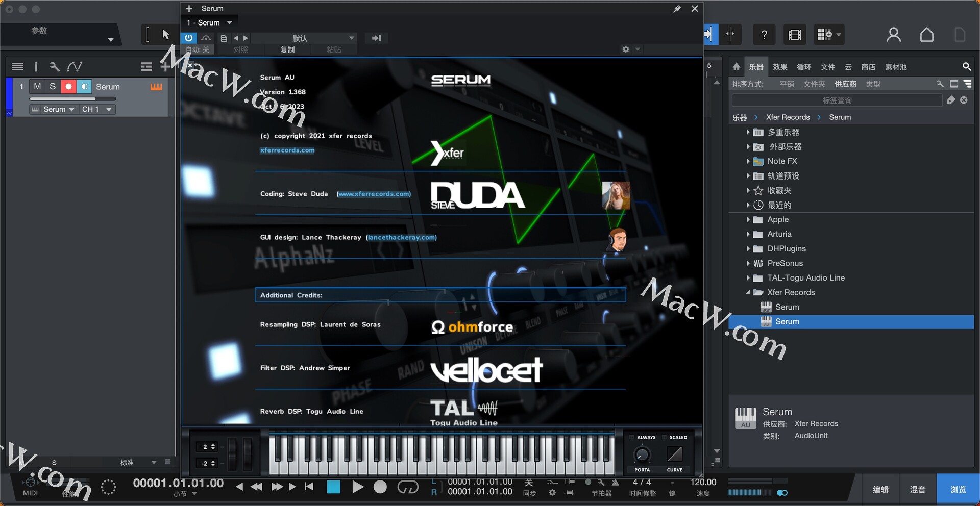Screen dimensions: 980x506
Task: Open the 乐器 instruments tab
Action: click(756, 67)
